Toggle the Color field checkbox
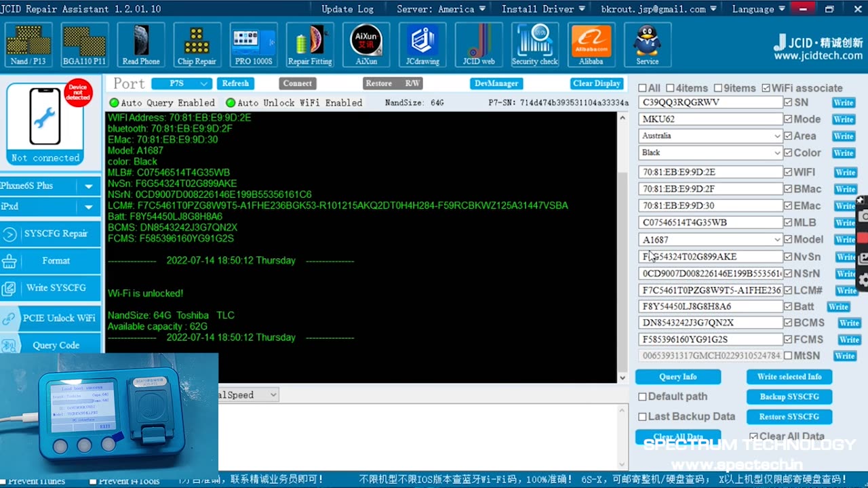 pyautogui.click(x=788, y=152)
